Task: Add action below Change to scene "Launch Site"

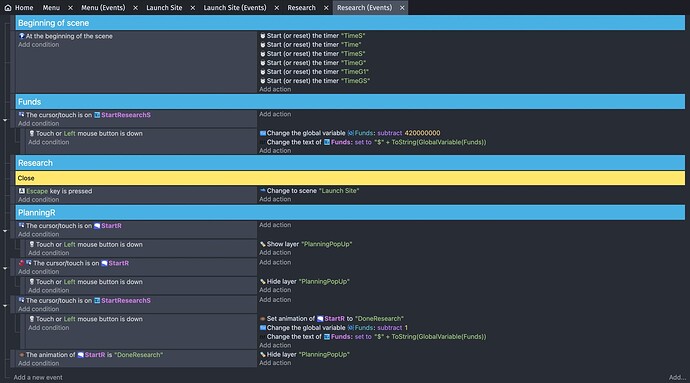Action: [275, 199]
